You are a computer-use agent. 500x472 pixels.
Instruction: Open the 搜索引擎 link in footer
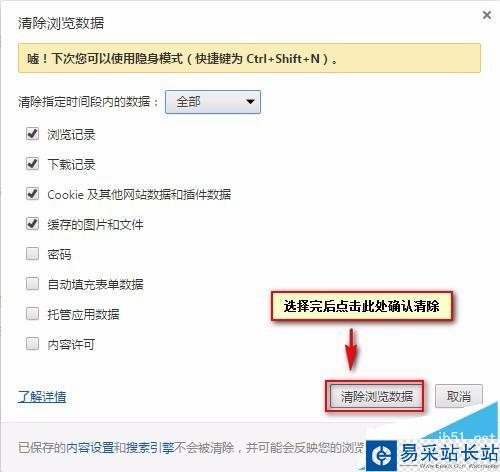[x=150, y=448]
